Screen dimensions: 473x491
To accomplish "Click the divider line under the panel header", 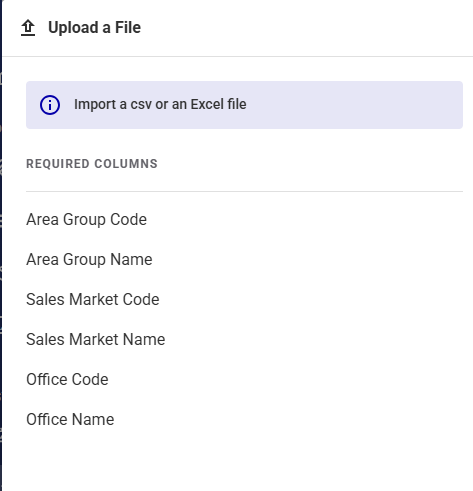I will pos(238,56).
